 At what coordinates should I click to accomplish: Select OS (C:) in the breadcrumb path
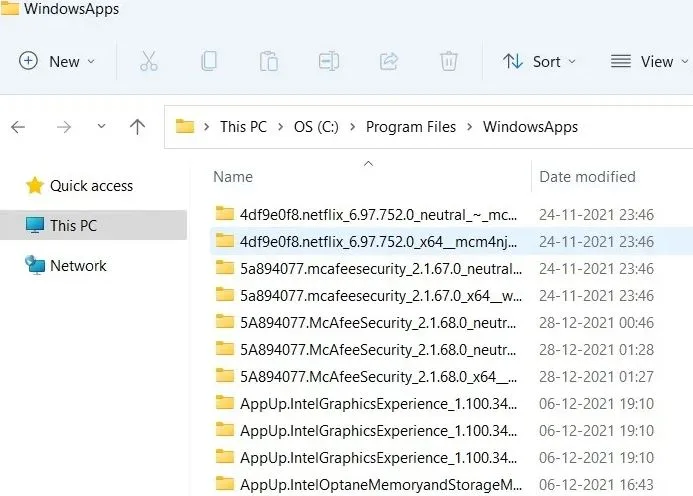[316, 127]
